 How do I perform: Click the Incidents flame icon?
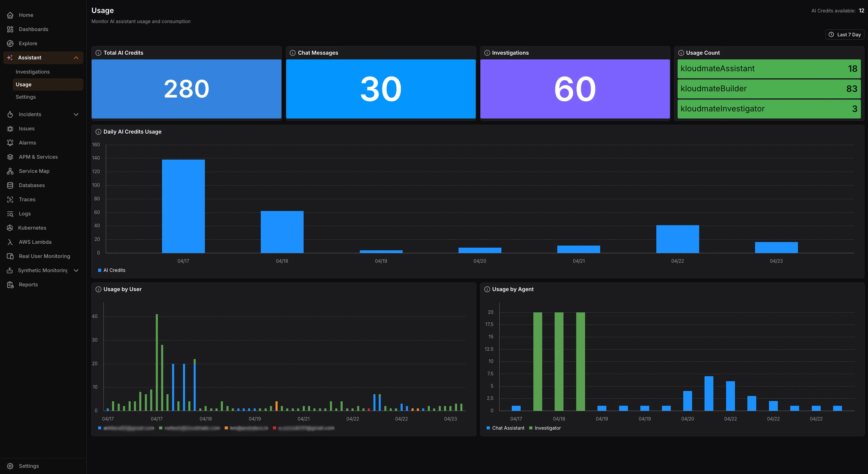pos(10,115)
